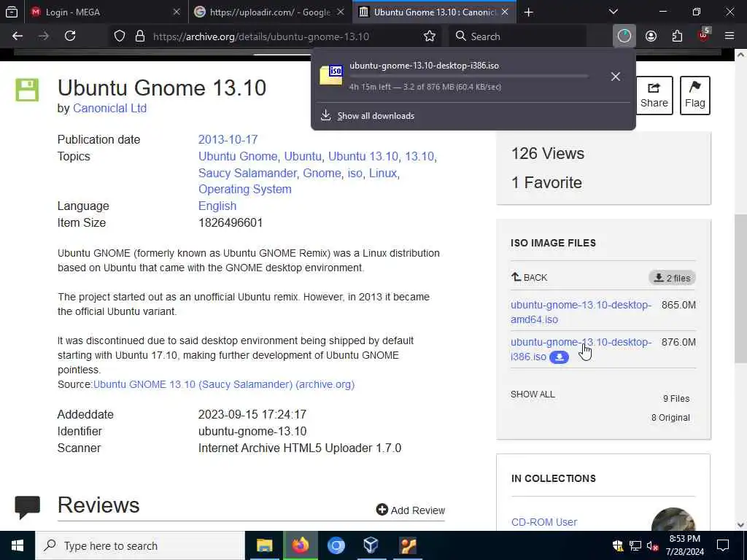Screen dimensions: 747x560
Task: Open the orange taskbar app icon
Action: click(x=408, y=545)
